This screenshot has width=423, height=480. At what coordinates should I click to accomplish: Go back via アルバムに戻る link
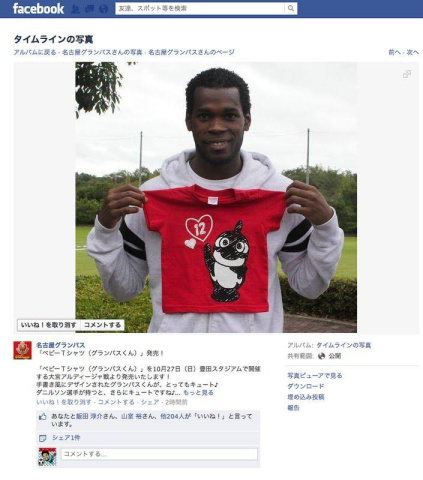click(35, 52)
